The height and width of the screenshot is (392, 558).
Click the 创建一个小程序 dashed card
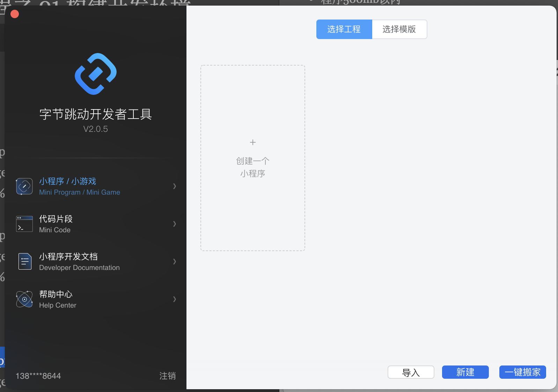pyautogui.click(x=253, y=158)
